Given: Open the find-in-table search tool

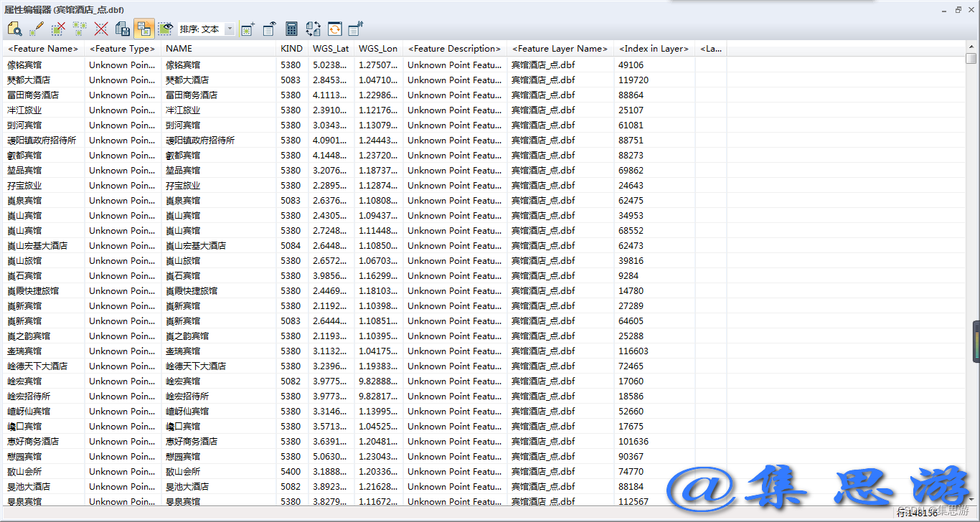Looking at the screenshot, I should (x=15, y=29).
